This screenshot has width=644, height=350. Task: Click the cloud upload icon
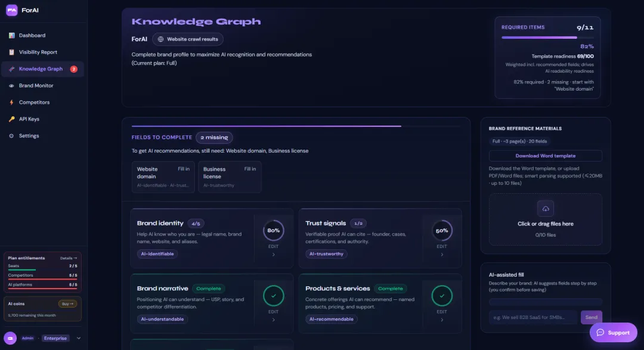[546, 209]
